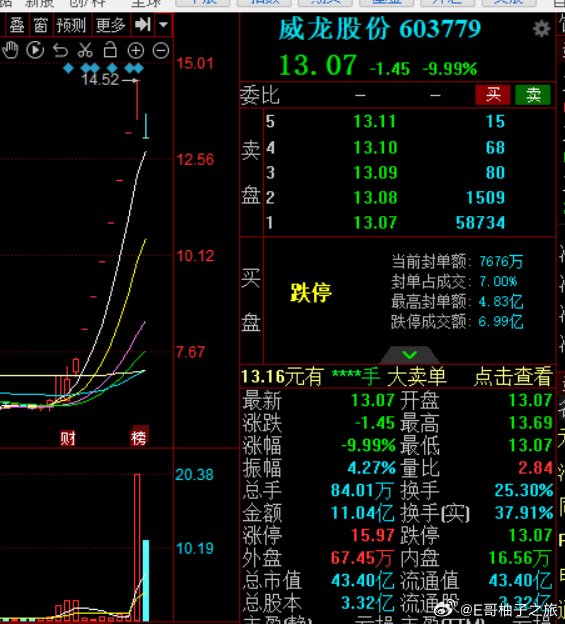This screenshot has height=624, width=565.
Task: Click the 榜 marker on the chart
Action: coord(139,438)
